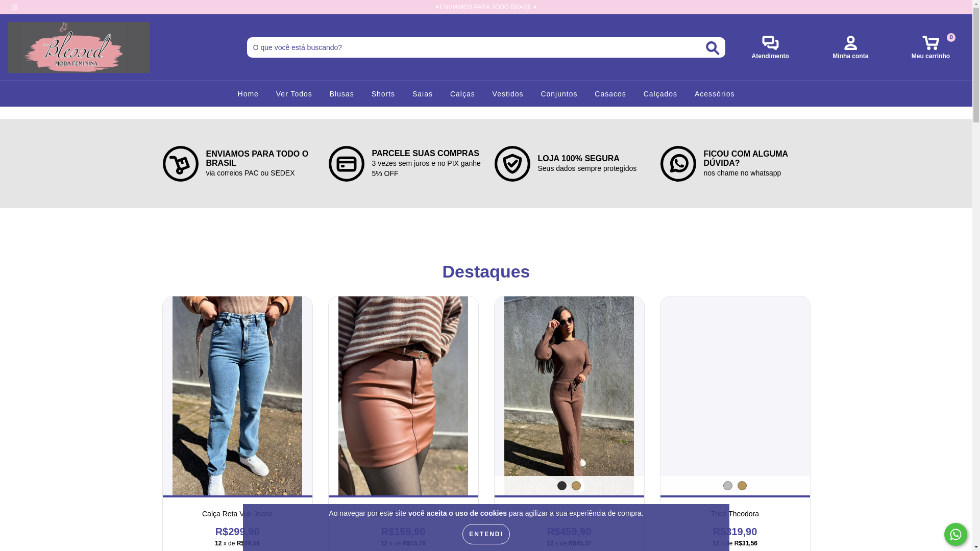Click the WhatsApp icon beside Ficou com alguma dúvida
Screen dimensions: 980x551
click(x=678, y=164)
